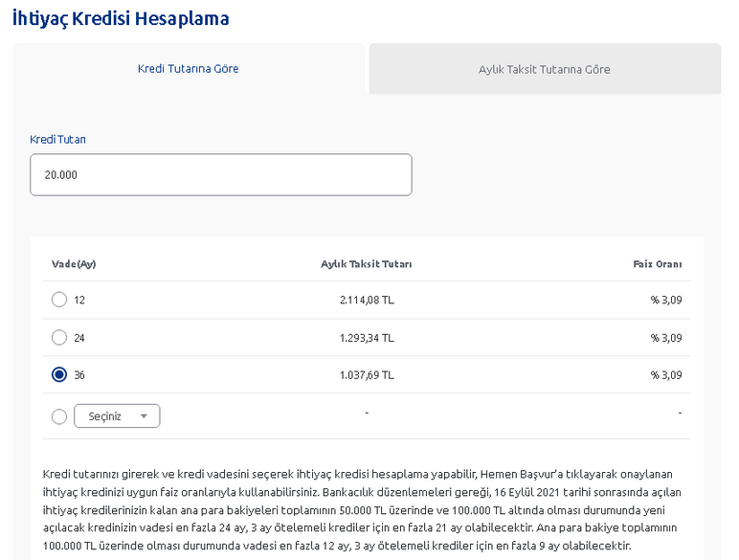Select the 24 month term radio button

click(x=59, y=337)
